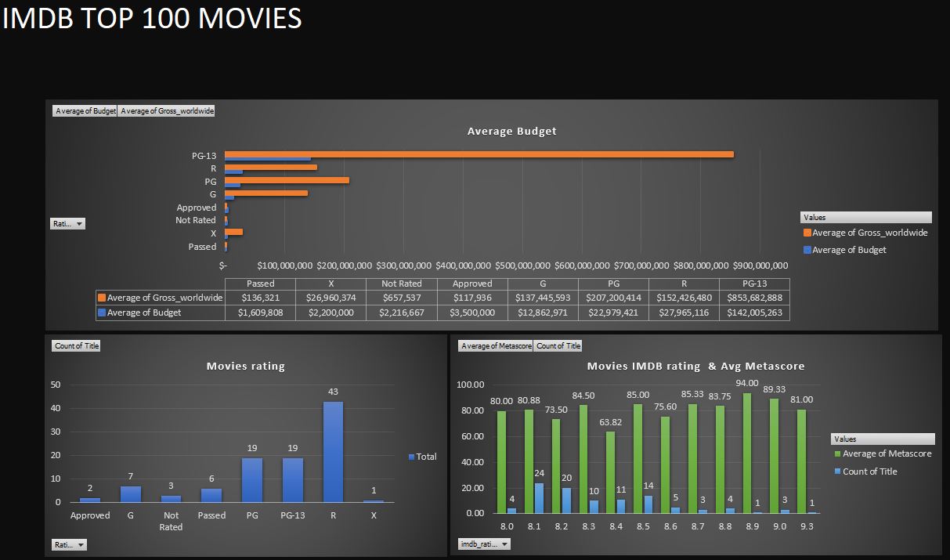Click the $3,500,000 budget cell

[472, 313]
